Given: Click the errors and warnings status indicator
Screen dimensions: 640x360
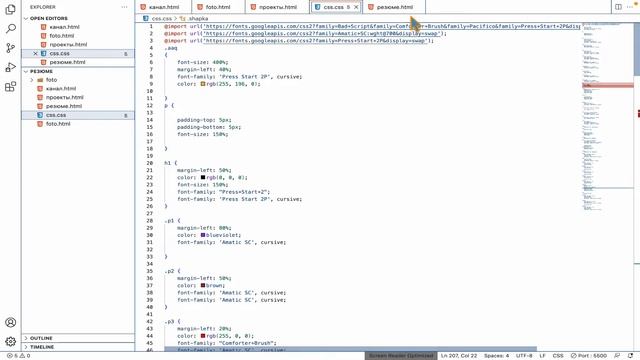Looking at the screenshot, I should (x=18, y=356).
